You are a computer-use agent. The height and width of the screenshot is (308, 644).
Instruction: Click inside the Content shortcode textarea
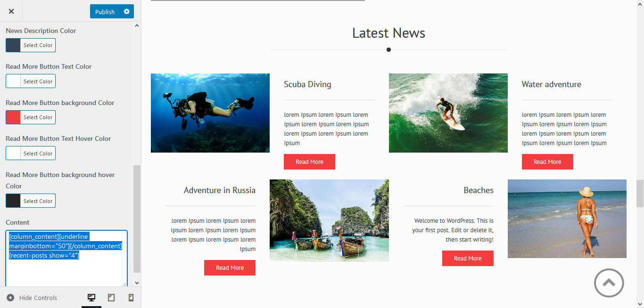point(66,259)
